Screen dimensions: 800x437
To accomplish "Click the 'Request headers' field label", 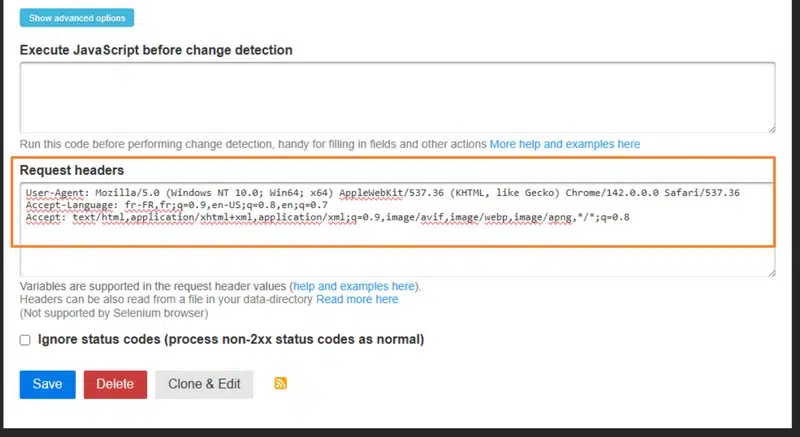I will [x=72, y=171].
